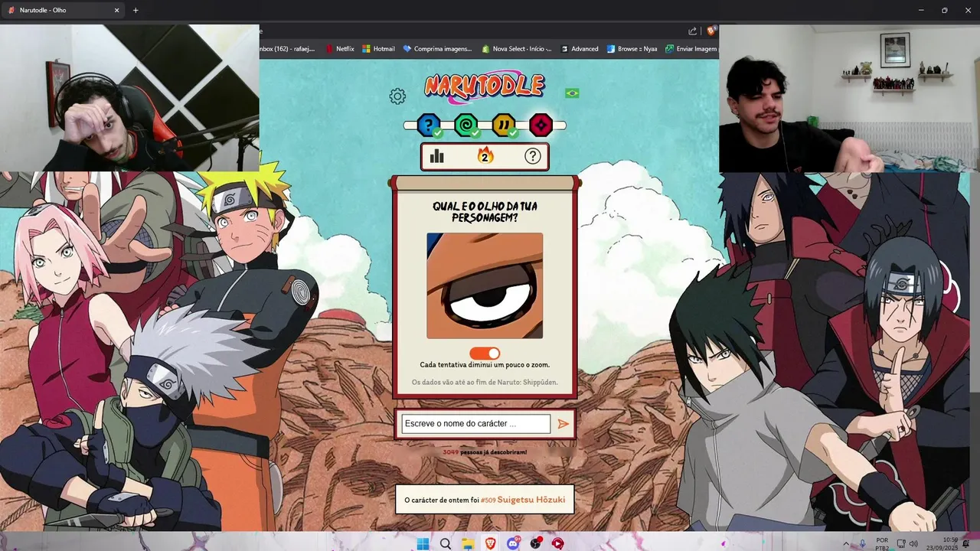Screen dimensions: 980x551
Task: Open the yellow quote mode icon
Action: coord(504,125)
